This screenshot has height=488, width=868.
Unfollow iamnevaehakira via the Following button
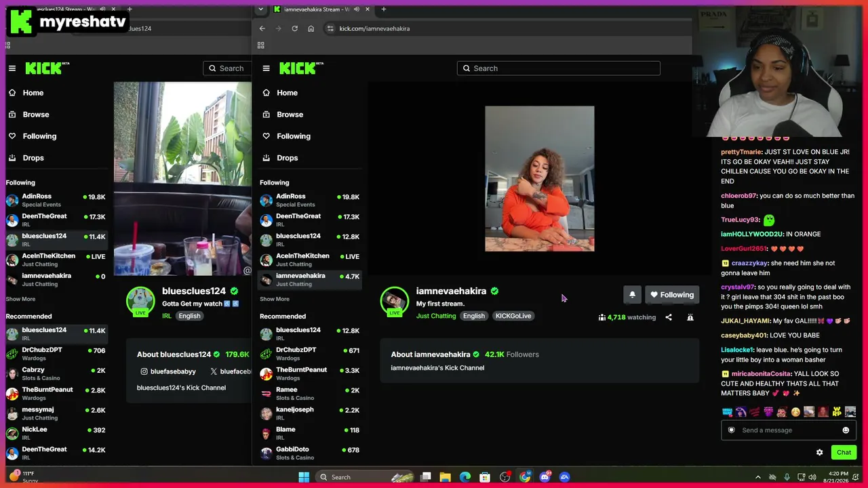point(672,295)
